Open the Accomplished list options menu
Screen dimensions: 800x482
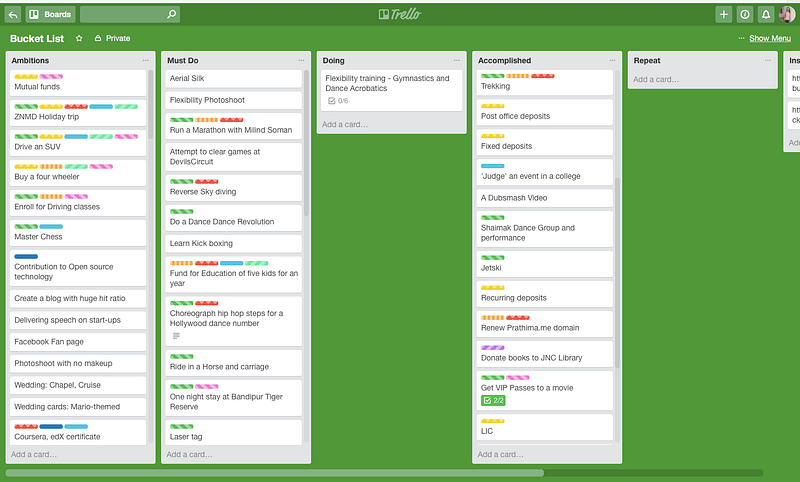(x=611, y=61)
